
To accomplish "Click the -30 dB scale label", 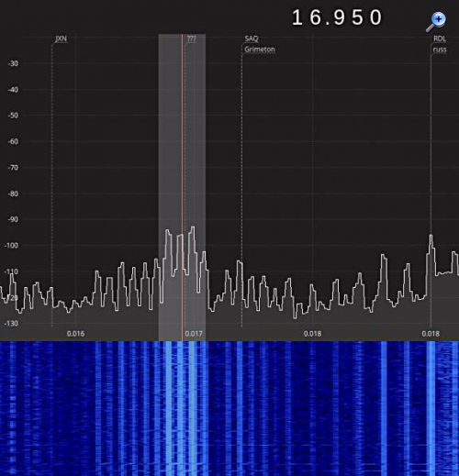I will (x=13, y=63).
